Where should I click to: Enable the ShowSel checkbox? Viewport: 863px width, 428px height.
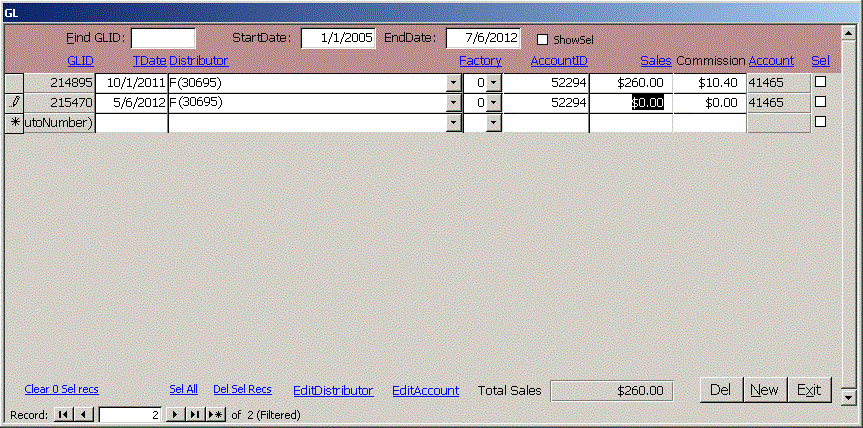click(x=542, y=40)
